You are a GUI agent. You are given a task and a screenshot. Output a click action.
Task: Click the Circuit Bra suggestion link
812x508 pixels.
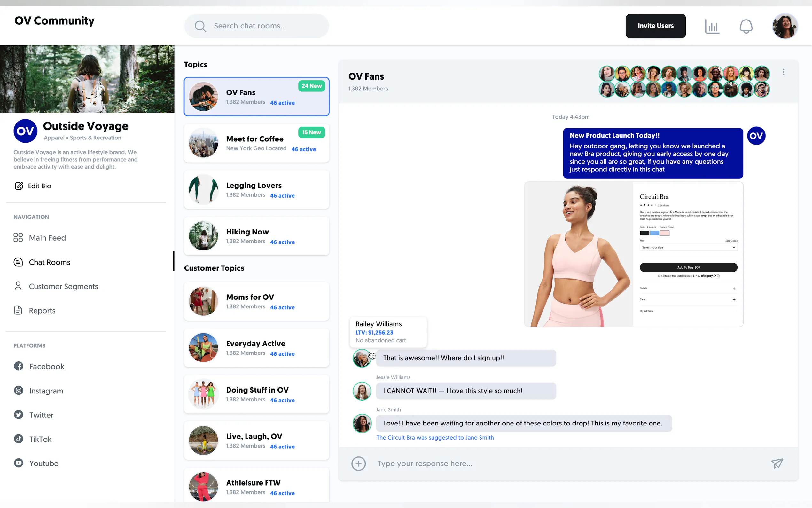pyautogui.click(x=435, y=437)
